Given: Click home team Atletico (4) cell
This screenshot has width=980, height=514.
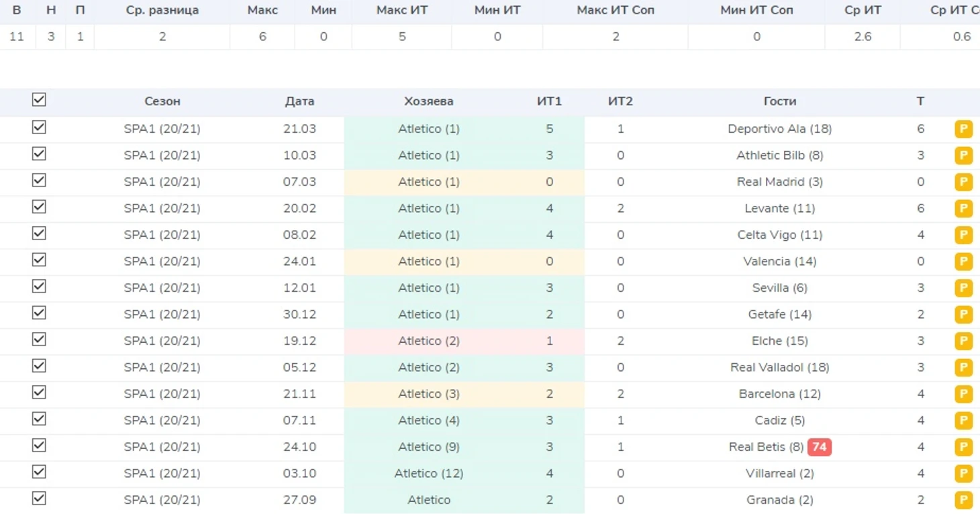Looking at the screenshot, I should click(x=429, y=421).
